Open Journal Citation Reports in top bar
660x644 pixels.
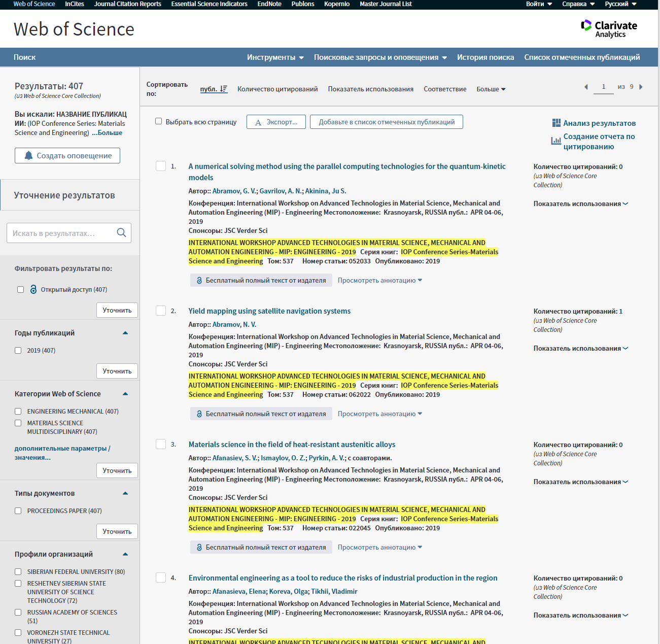tap(128, 4)
